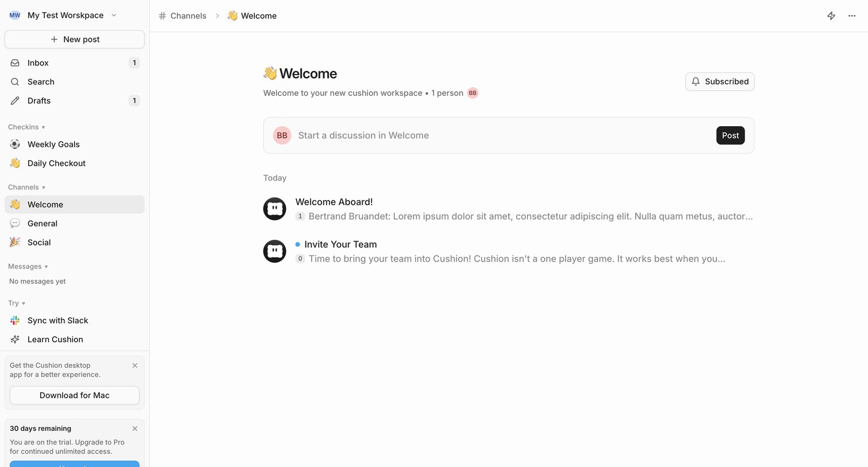Click the Search magnifier icon
Screen dimensions: 868x467
[15, 82]
